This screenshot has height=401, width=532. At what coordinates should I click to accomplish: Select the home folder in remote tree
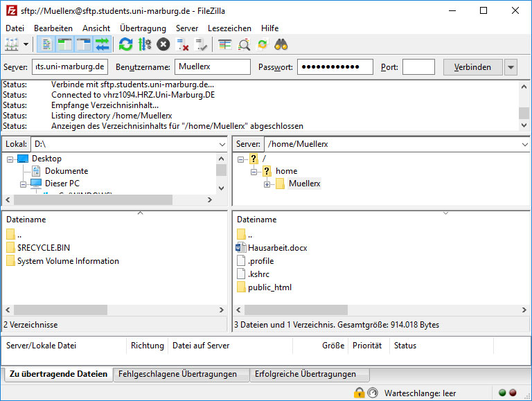pyautogui.click(x=286, y=171)
